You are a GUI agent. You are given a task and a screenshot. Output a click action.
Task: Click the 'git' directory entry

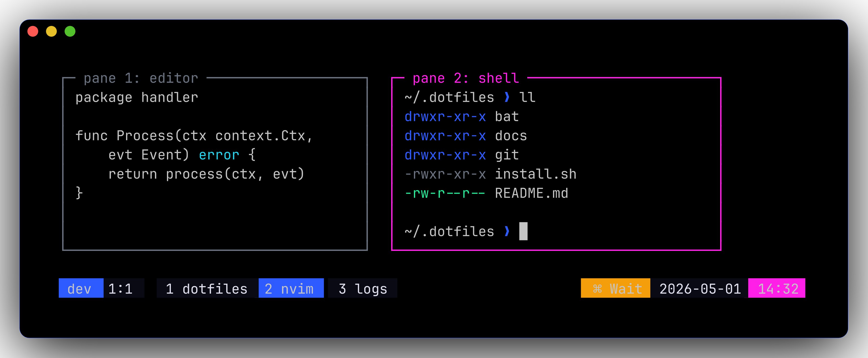coord(507,155)
